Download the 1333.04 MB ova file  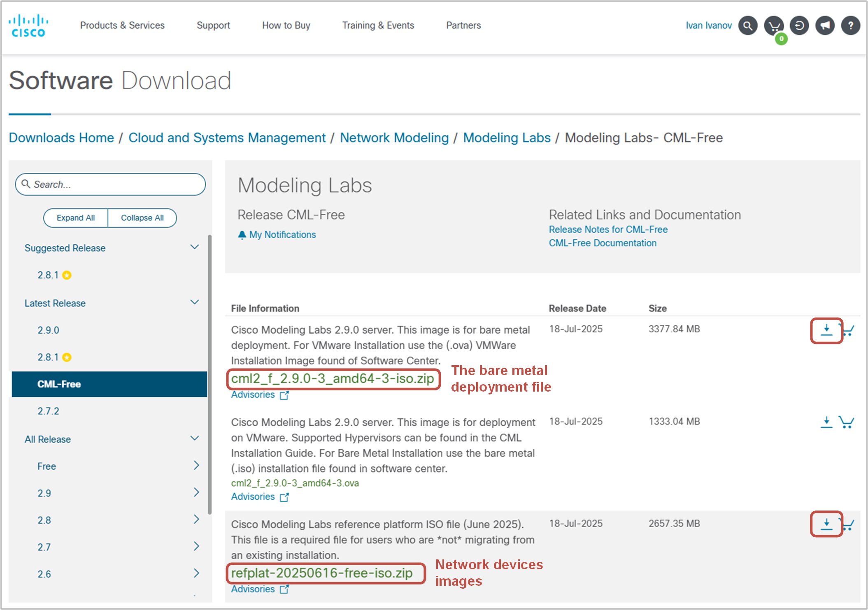click(x=826, y=422)
